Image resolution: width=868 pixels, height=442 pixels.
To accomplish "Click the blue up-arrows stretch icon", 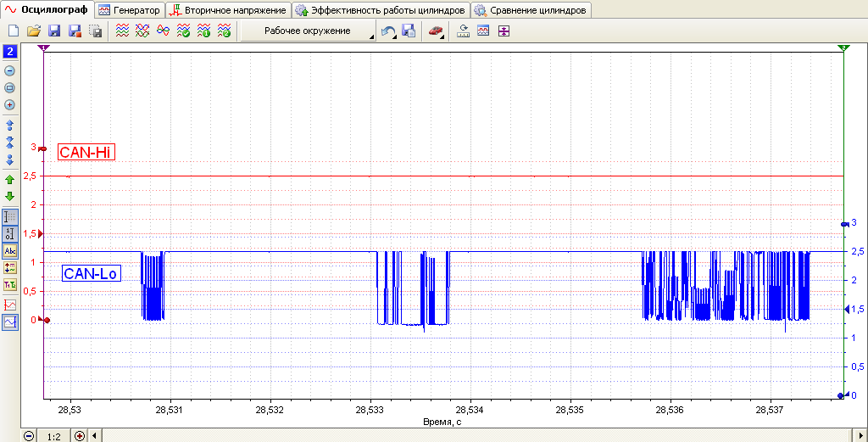I will (x=10, y=124).
